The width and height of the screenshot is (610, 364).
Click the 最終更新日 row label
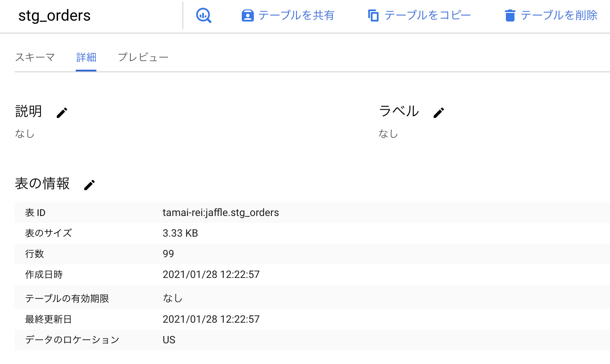[49, 319]
